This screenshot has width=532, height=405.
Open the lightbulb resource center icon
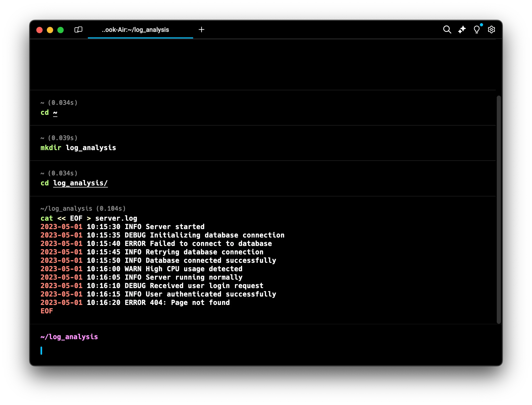click(x=476, y=29)
